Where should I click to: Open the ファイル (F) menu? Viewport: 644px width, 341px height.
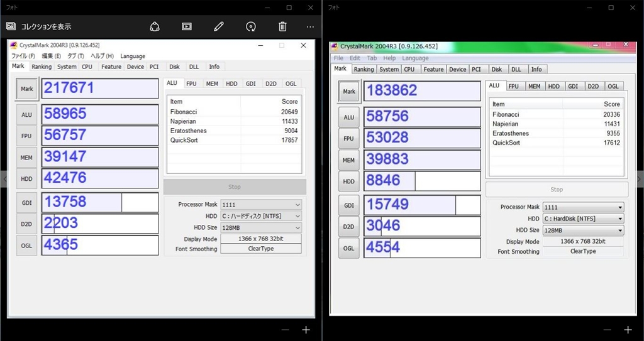click(23, 56)
